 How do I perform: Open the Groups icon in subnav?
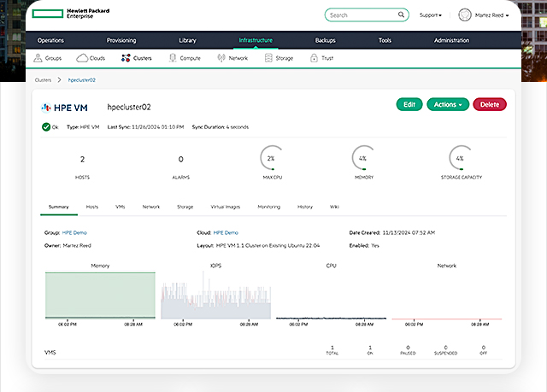coord(38,58)
